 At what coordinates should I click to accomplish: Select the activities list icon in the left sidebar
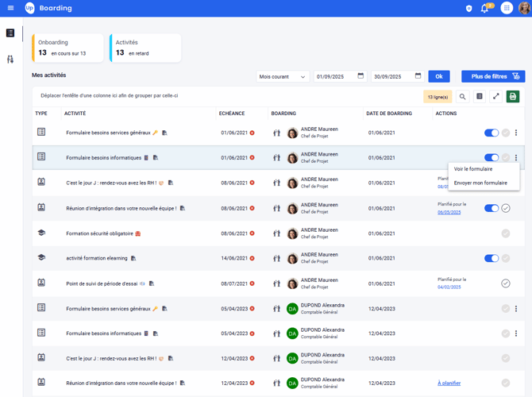pos(10,33)
